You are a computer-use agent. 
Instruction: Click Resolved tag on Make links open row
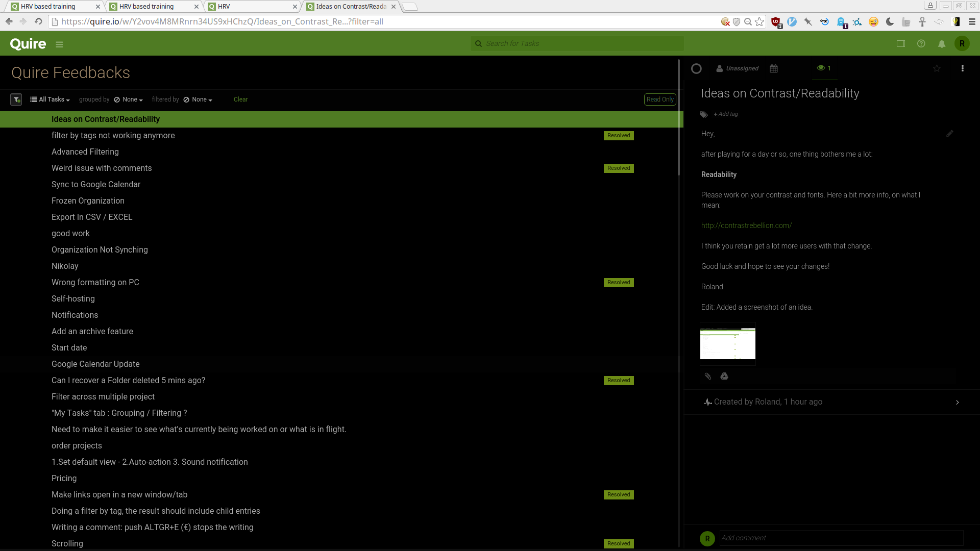coord(619,495)
